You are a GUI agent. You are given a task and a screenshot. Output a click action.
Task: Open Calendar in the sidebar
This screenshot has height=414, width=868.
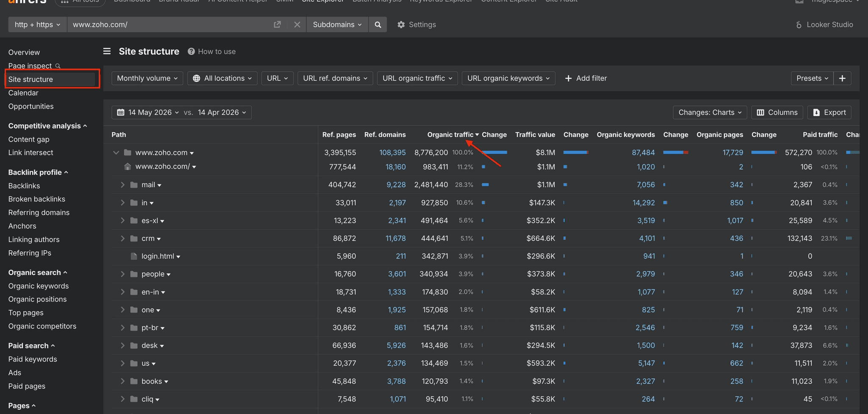[x=23, y=93]
